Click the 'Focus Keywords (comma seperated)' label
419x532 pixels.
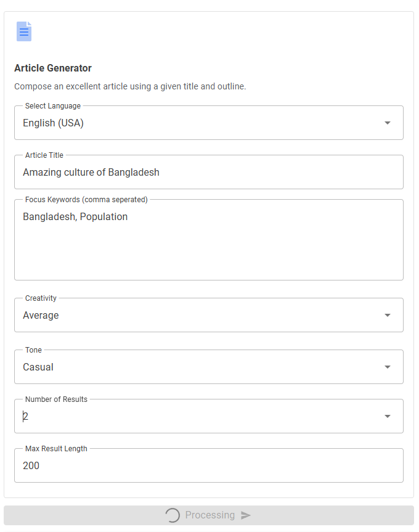[86, 200]
